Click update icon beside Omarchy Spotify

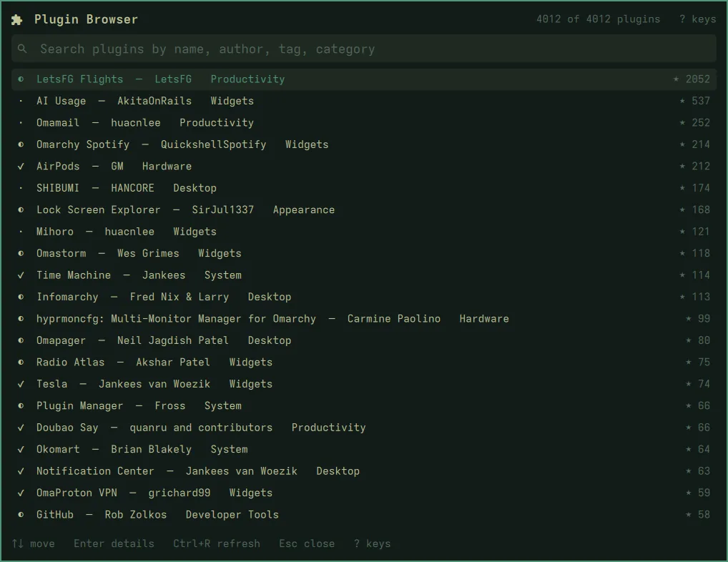(x=21, y=145)
